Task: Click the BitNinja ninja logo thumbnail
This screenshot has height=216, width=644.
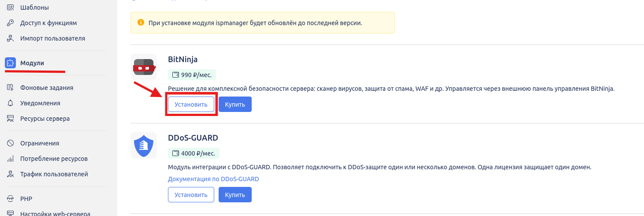Action: 144,67
